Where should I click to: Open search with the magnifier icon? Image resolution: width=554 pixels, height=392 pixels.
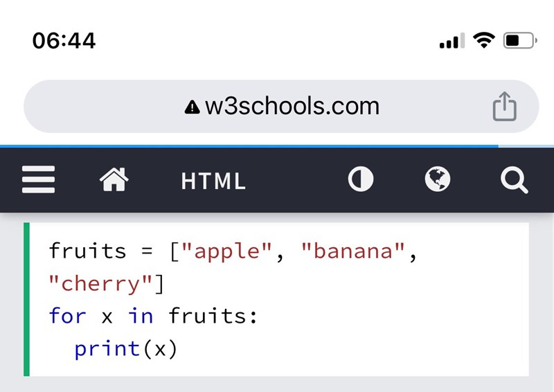pos(514,181)
